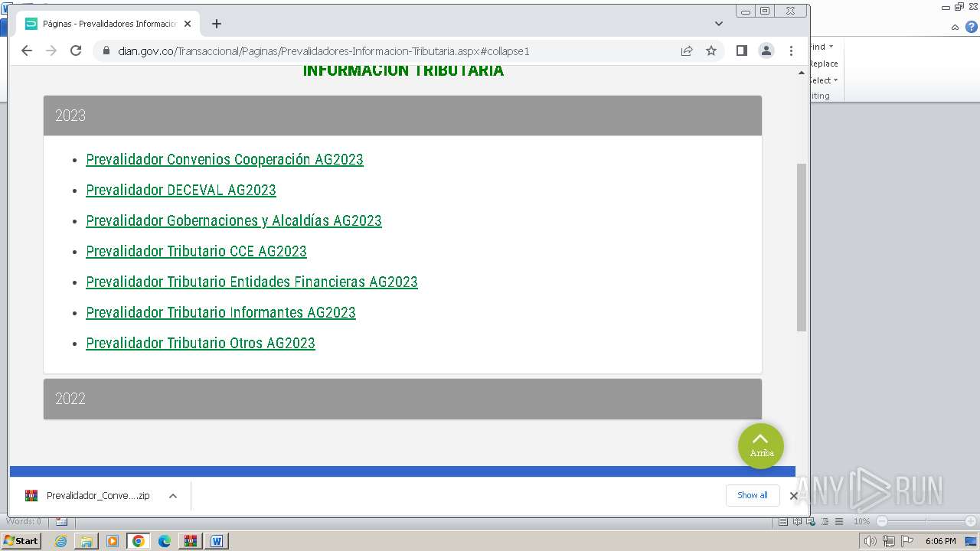This screenshot has width=980, height=551.
Task: Minimize the Word ribbon caret
Action: [x=955, y=27]
